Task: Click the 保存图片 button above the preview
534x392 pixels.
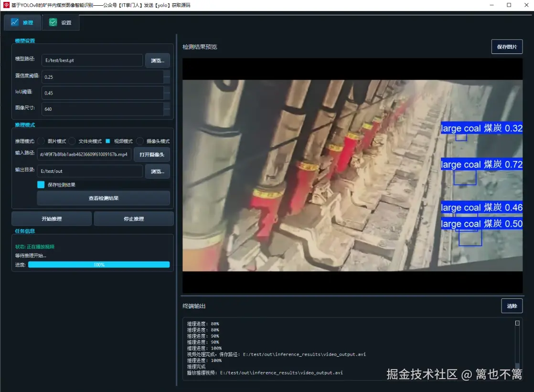Action: pyautogui.click(x=507, y=46)
